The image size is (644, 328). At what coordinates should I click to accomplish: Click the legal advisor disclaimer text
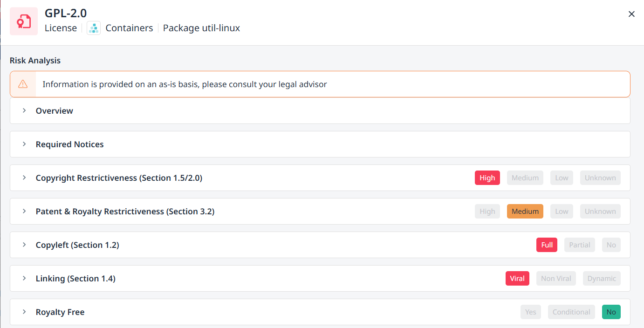185,84
